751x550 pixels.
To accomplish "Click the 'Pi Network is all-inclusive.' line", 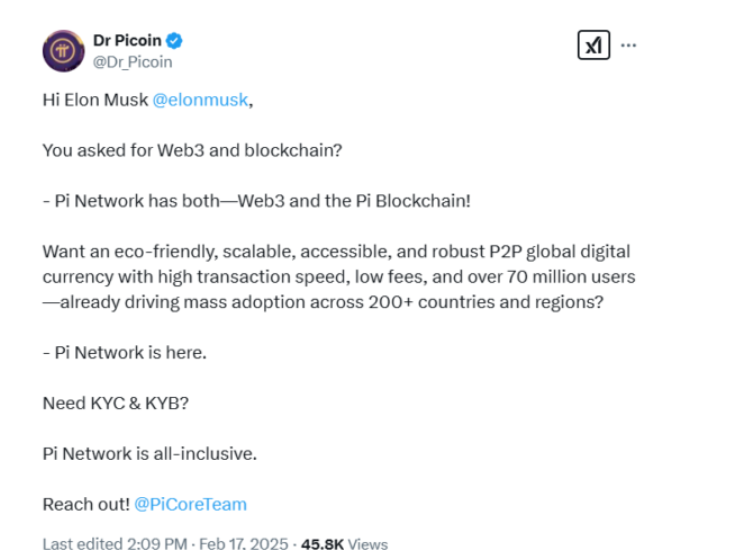I will pos(149,454).
